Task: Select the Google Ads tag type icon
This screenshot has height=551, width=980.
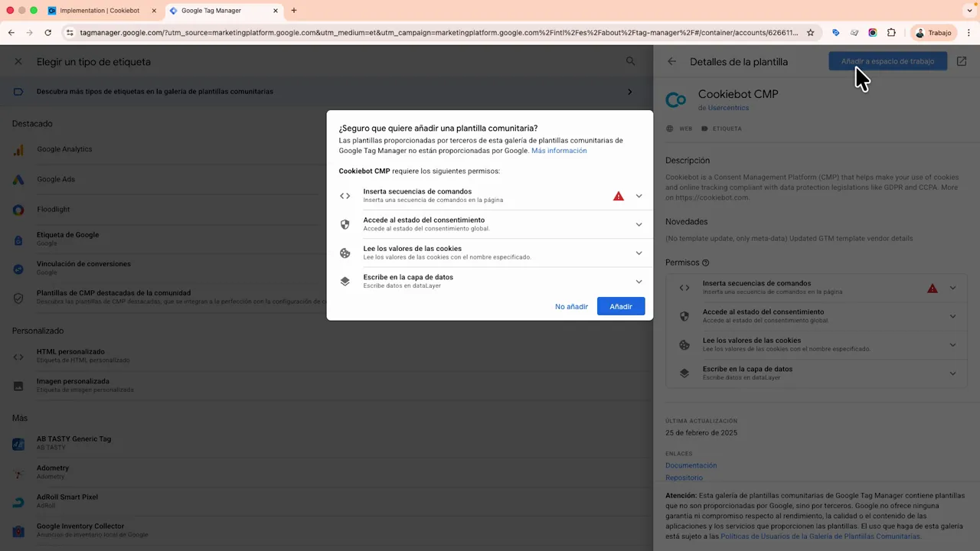Action: [18, 179]
